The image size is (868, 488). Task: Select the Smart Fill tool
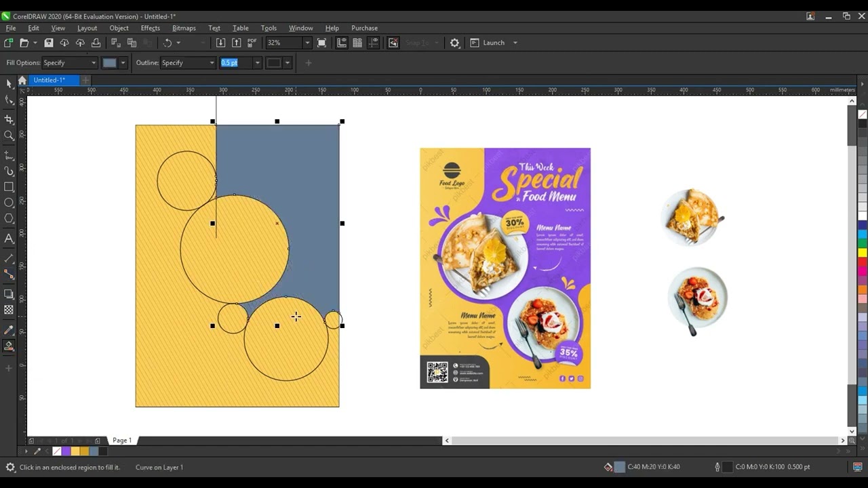click(9, 346)
